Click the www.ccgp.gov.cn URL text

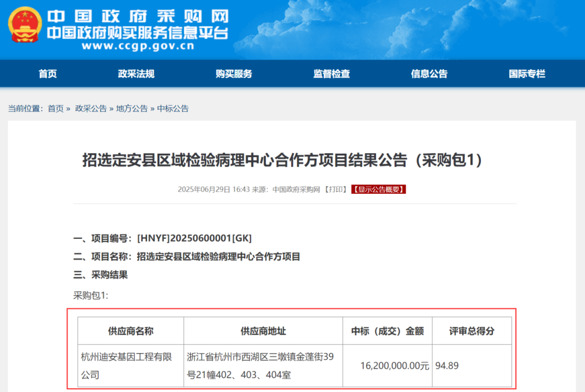(138, 46)
